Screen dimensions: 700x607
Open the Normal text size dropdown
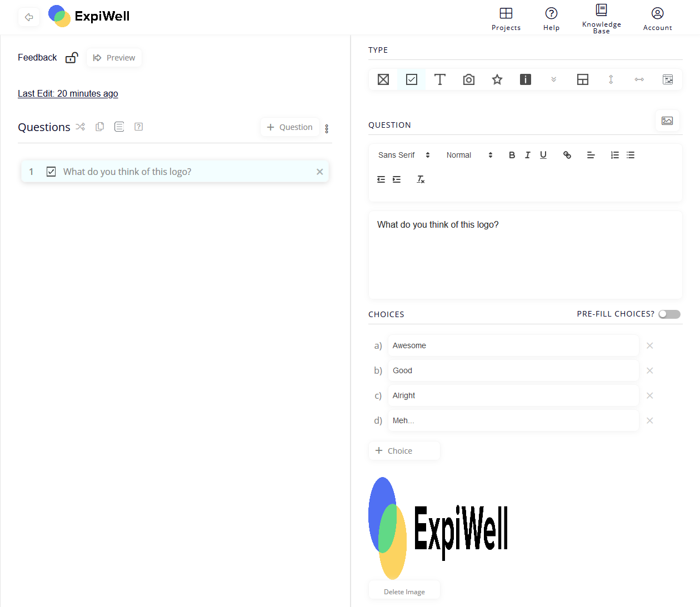[x=469, y=155]
